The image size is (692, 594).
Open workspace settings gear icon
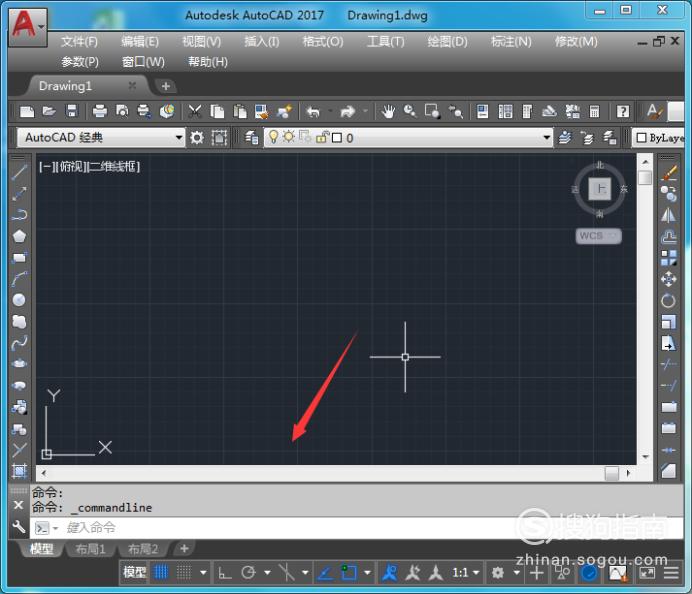[197, 138]
